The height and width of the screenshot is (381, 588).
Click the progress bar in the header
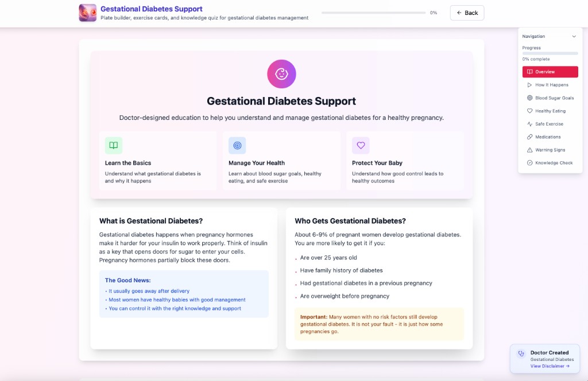[x=373, y=11]
